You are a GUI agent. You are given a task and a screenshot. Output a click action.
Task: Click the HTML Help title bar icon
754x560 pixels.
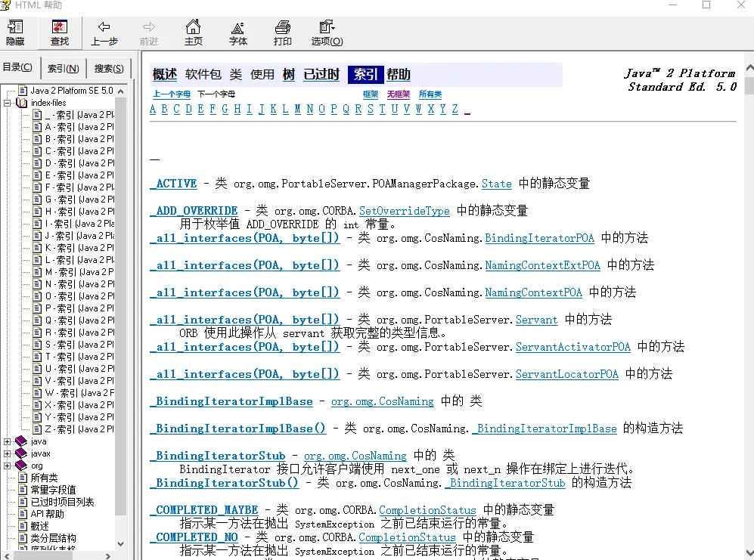[x=6, y=5]
